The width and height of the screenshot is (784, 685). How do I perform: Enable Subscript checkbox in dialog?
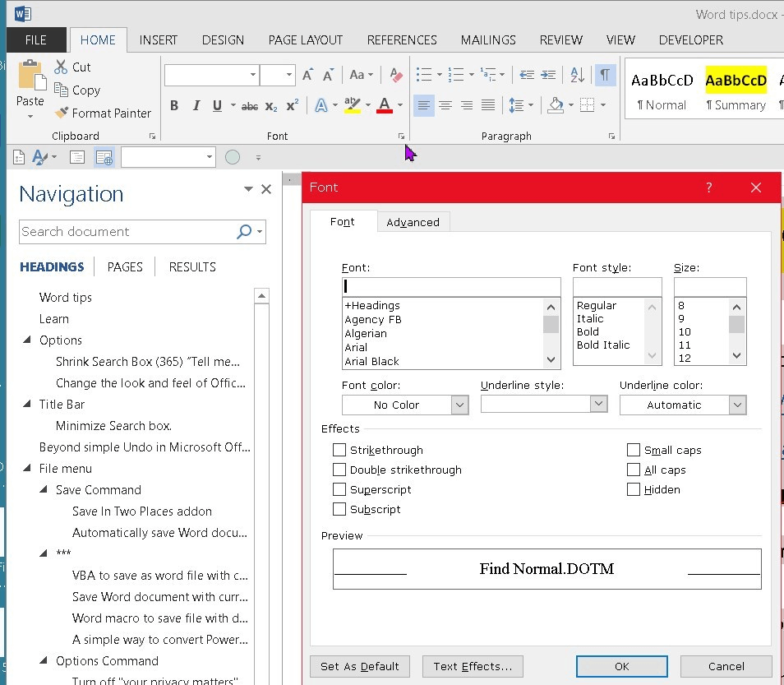pyautogui.click(x=339, y=509)
